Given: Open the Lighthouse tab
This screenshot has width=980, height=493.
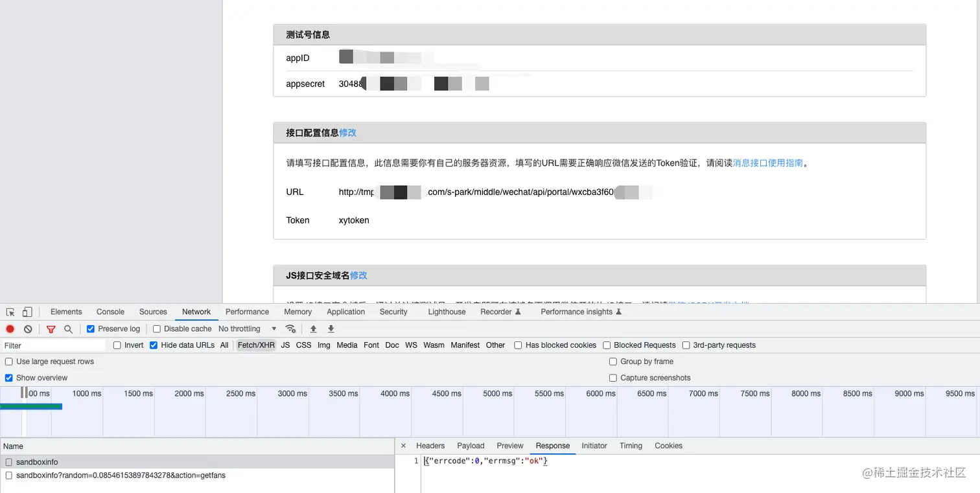Looking at the screenshot, I should point(447,312).
